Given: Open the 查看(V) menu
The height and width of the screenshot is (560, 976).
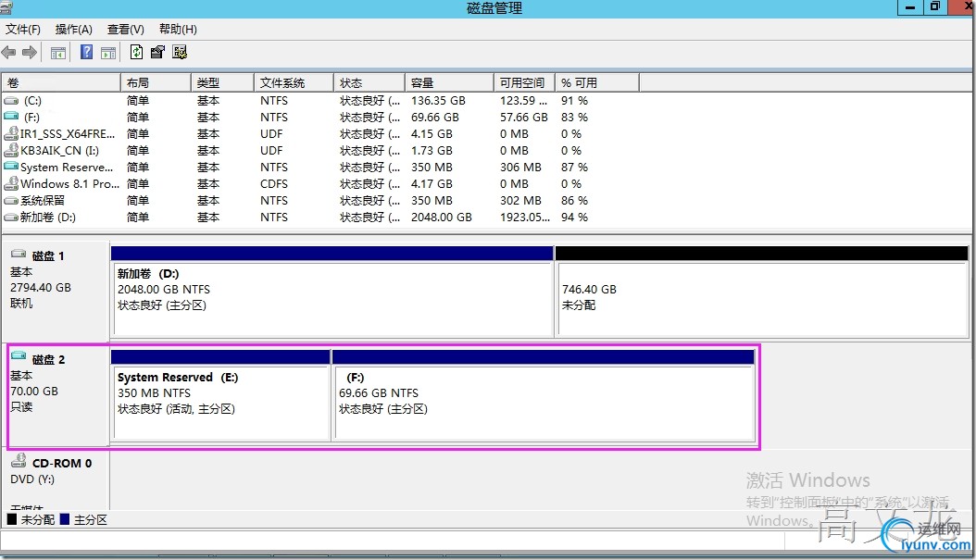Looking at the screenshot, I should (125, 30).
